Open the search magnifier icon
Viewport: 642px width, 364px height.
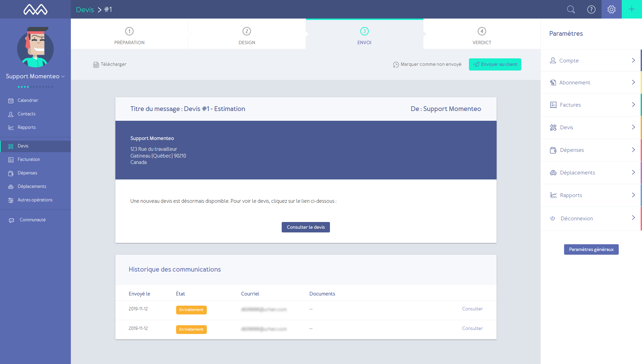pos(571,9)
